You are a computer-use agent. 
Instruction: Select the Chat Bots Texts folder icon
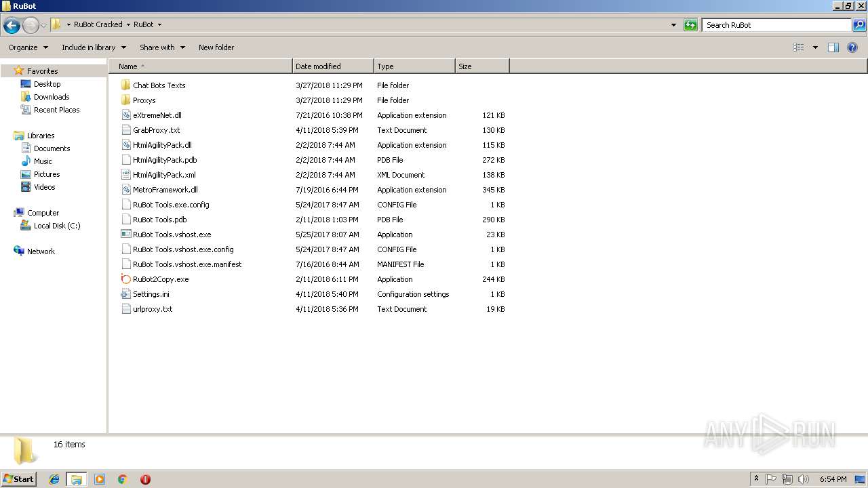[x=125, y=85]
